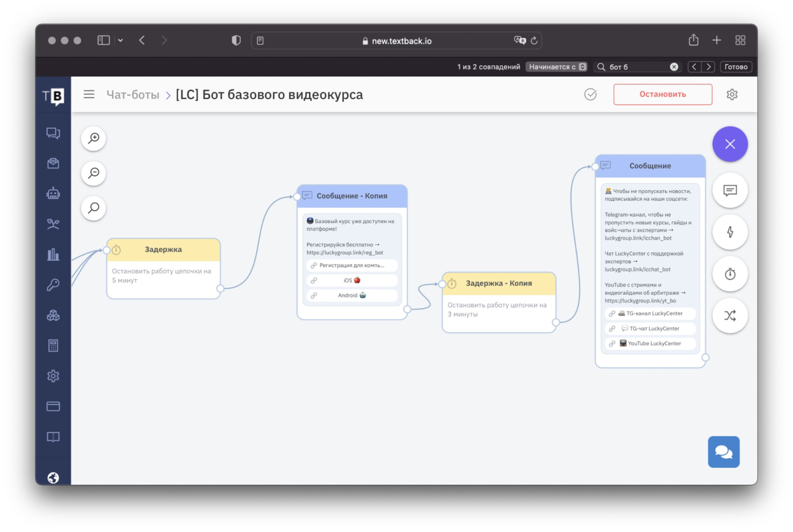Open the billing card icon in the sidebar
Image resolution: width=793 pixels, height=532 pixels.
click(x=53, y=406)
